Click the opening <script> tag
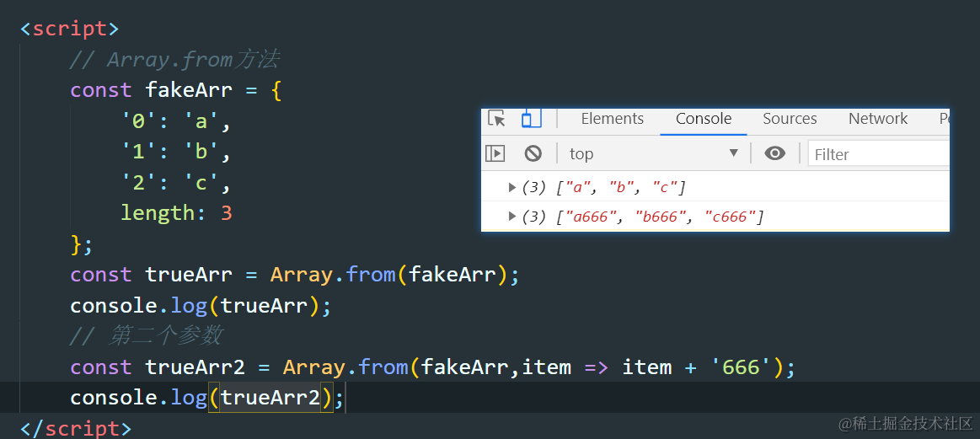 coord(69,29)
